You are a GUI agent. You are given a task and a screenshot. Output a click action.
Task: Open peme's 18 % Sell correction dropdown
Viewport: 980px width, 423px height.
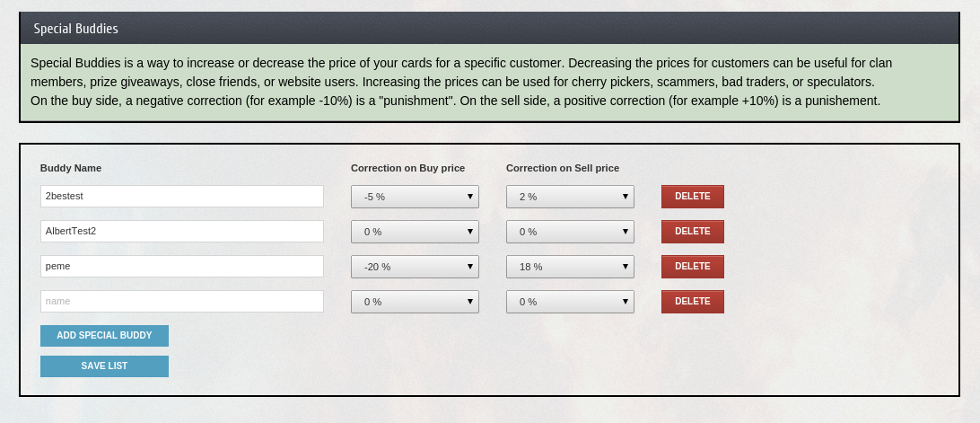click(570, 267)
